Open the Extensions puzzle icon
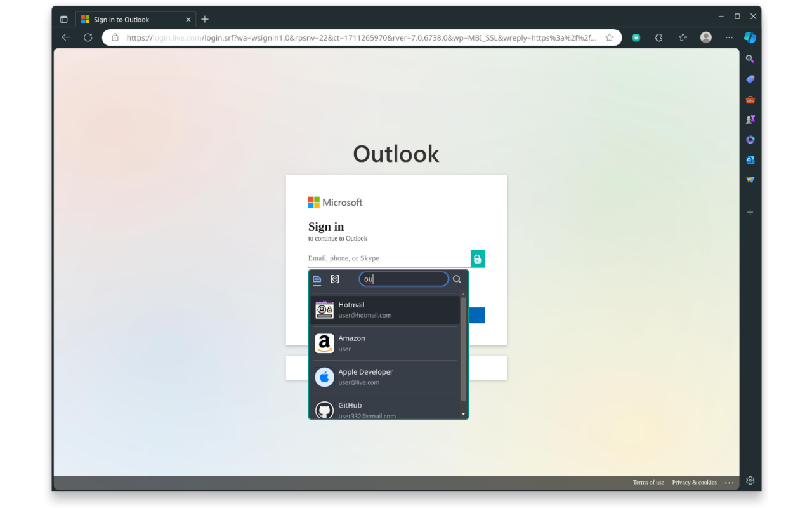The height and width of the screenshot is (508, 812). coord(659,37)
